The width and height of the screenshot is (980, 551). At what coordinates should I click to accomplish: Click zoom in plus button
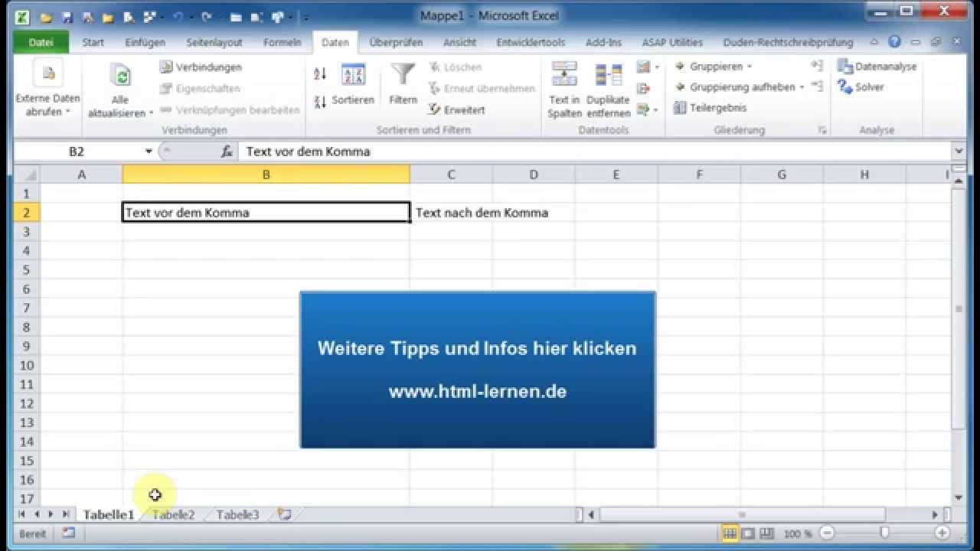(942, 533)
